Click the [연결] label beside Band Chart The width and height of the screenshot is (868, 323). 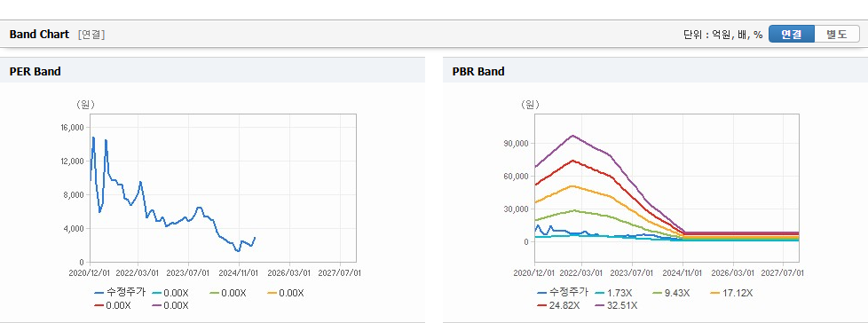(91, 35)
